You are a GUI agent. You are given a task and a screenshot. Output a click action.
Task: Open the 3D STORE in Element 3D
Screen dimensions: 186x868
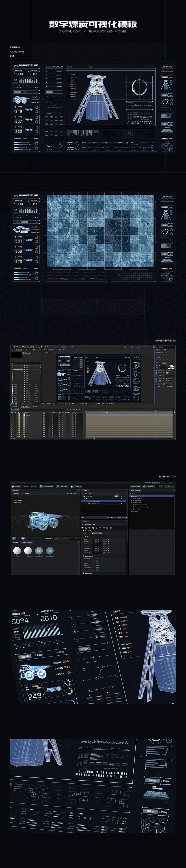149,486
